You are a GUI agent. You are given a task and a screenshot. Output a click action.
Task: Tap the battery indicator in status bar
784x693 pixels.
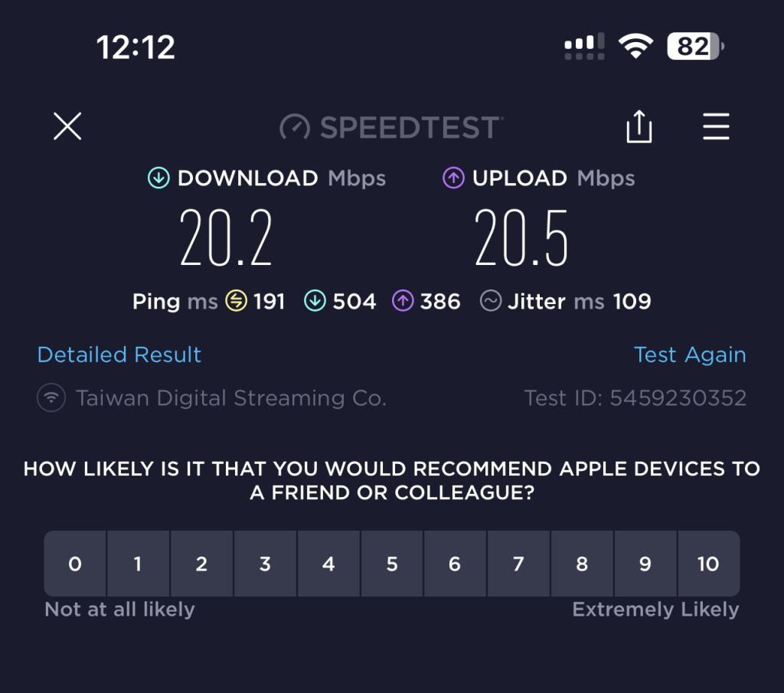point(695,47)
